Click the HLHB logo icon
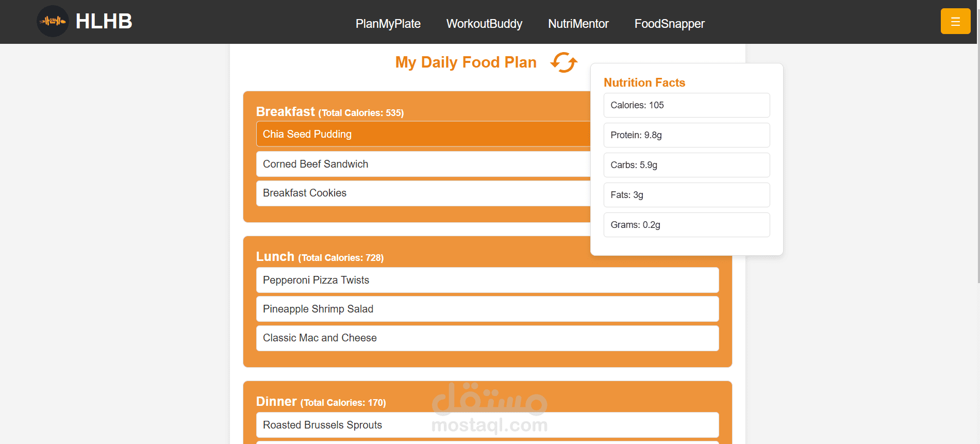This screenshot has width=980, height=444. point(53,21)
